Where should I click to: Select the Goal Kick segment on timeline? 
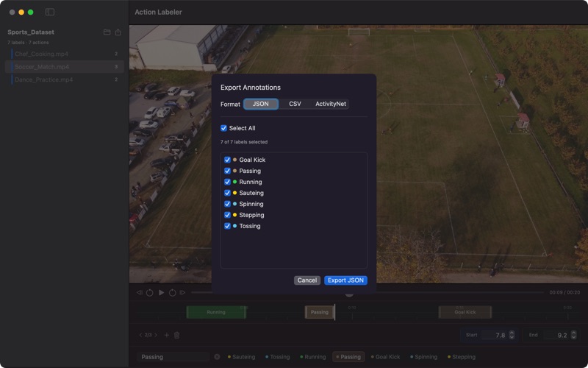point(465,312)
